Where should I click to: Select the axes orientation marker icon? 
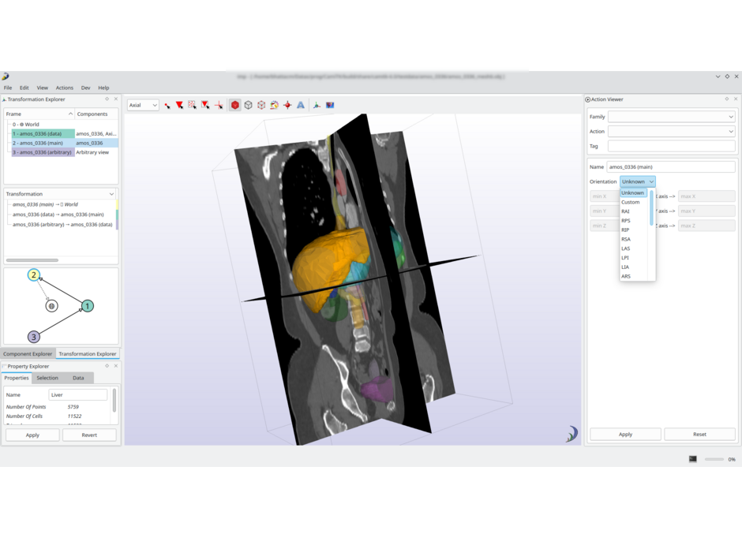[316, 105]
